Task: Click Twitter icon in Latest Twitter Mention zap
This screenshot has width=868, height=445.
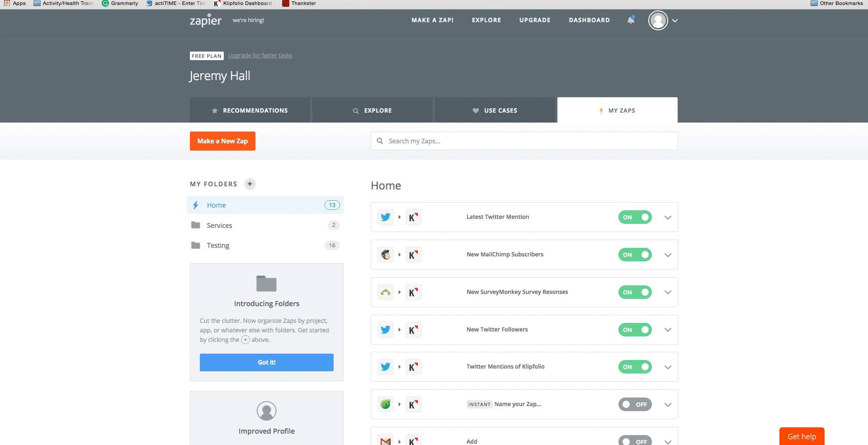Action: click(386, 217)
